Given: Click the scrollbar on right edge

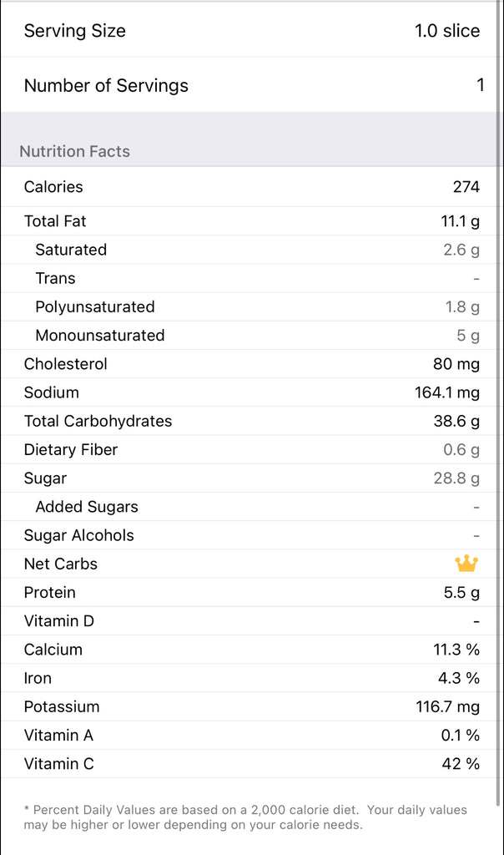Looking at the screenshot, I should click(x=499, y=417).
